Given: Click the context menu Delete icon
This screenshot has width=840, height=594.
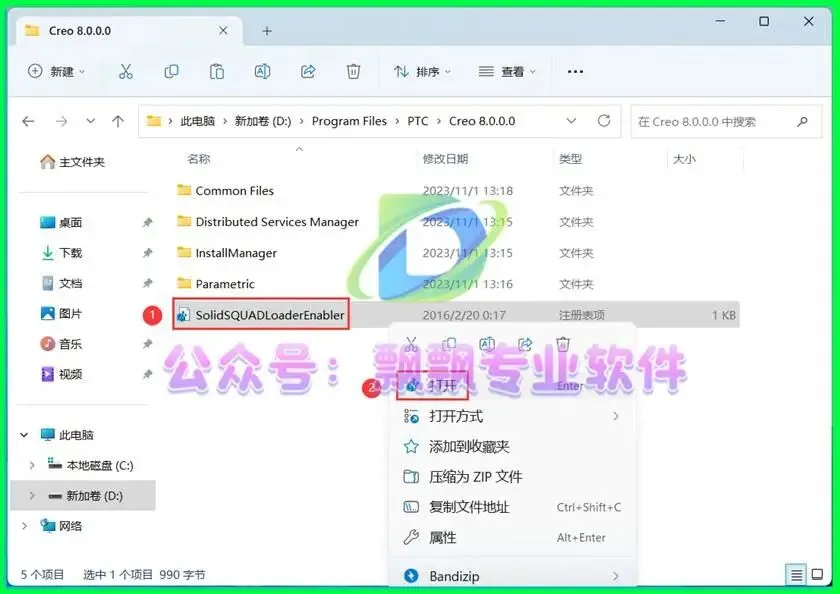Looking at the screenshot, I should [562, 344].
